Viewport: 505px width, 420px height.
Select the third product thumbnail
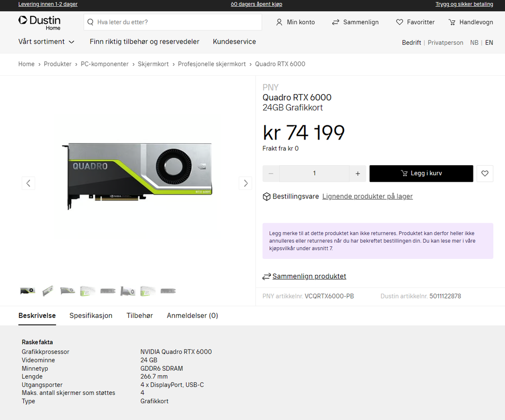pyautogui.click(x=68, y=291)
